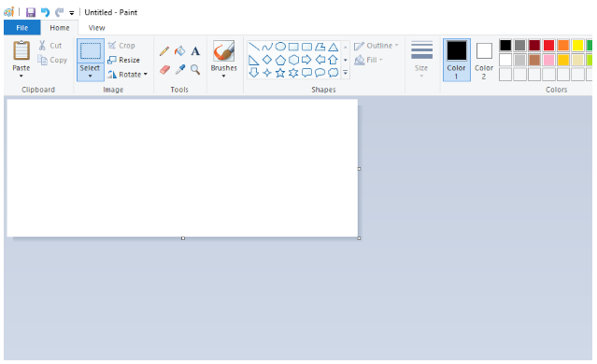Choose the Right triangle shape

click(253, 60)
